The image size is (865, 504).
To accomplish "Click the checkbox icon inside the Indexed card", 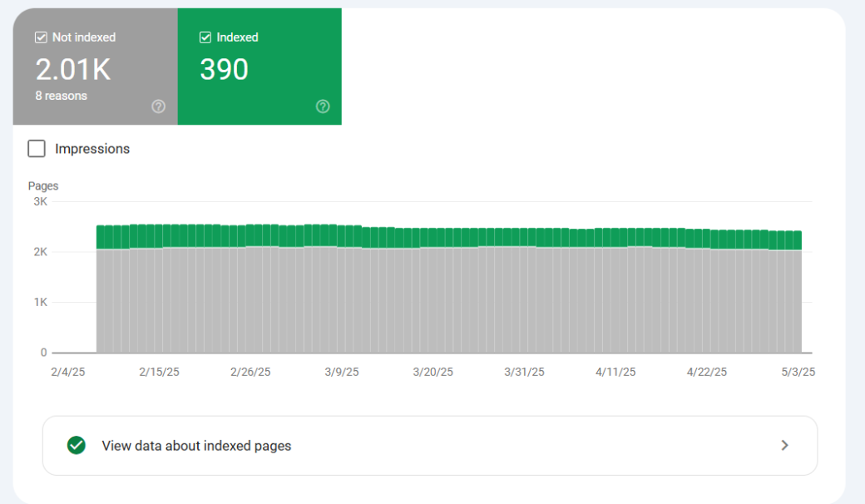I will click(x=205, y=37).
